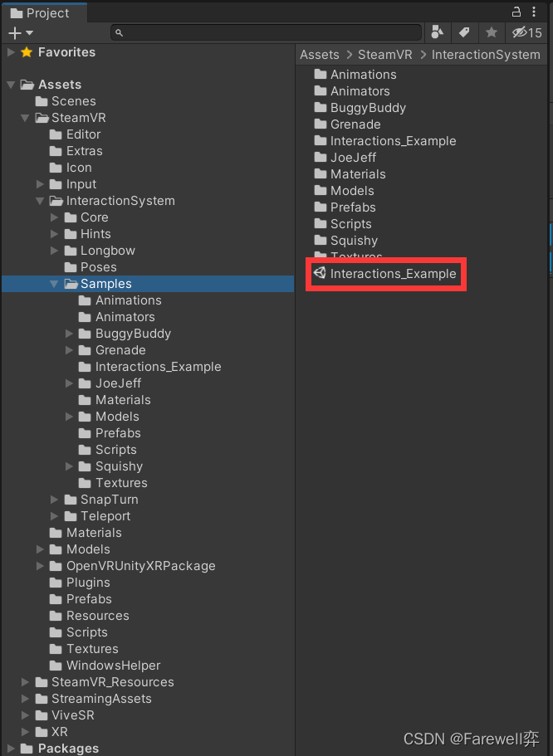Viewport: 553px width, 756px height.
Task: Open Prefabs folder in right pane
Action: 345,207
